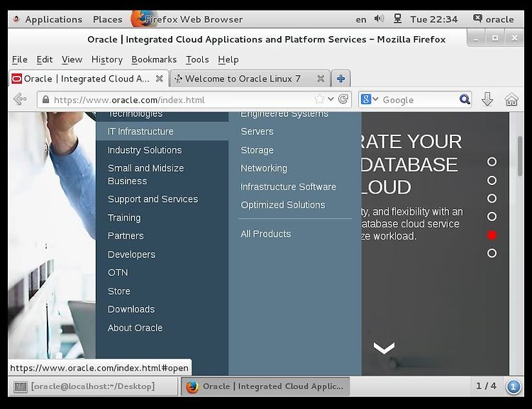
Task: Reload page with the refresh icon
Action: 343,99
